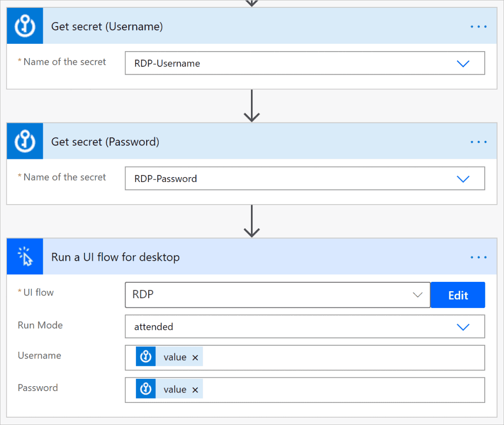Open more options for Get secret (Password)
The height and width of the screenshot is (425, 504).
(x=478, y=142)
